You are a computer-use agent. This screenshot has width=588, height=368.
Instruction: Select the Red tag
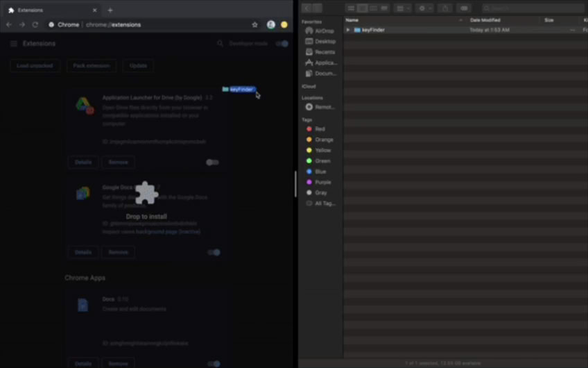pyautogui.click(x=315, y=129)
